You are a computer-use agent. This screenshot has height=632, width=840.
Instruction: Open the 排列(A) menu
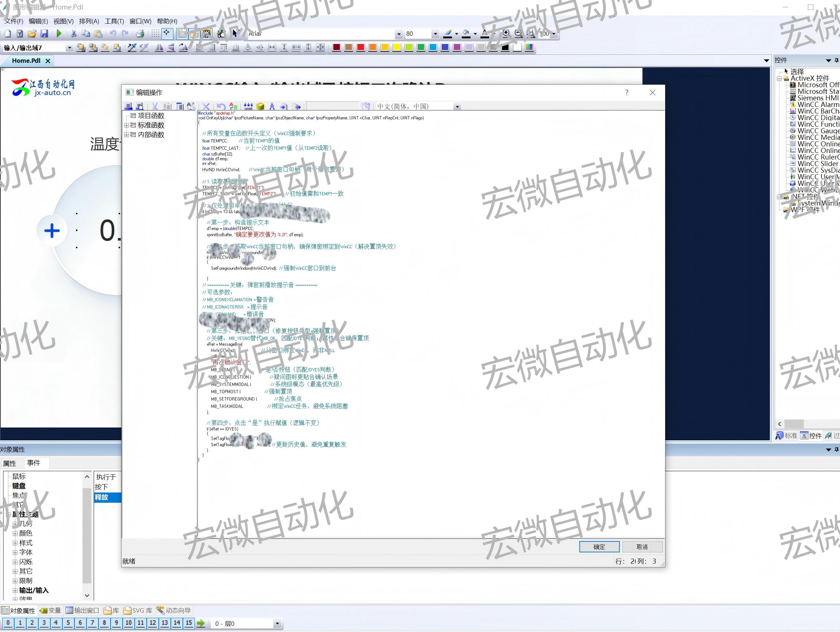pyautogui.click(x=89, y=21)
